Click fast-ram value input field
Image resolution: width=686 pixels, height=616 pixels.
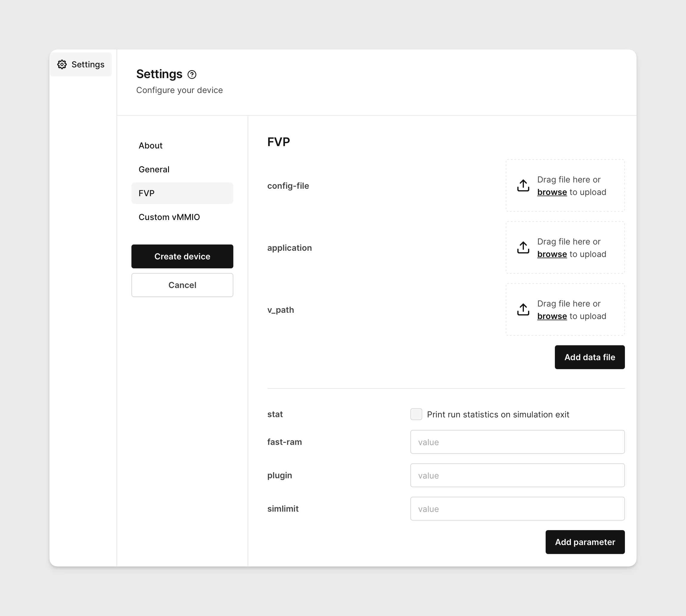pyautogui.click(x=517, y=442)
